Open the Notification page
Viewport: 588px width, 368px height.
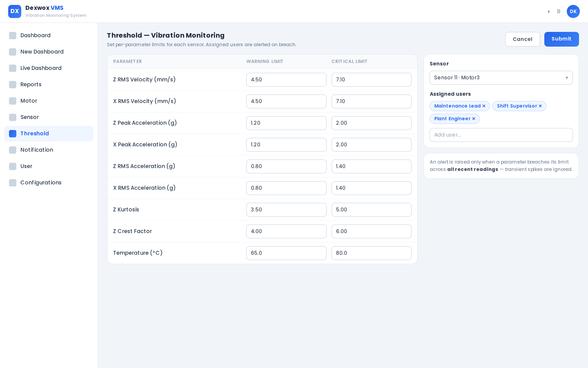pos(49,150)
